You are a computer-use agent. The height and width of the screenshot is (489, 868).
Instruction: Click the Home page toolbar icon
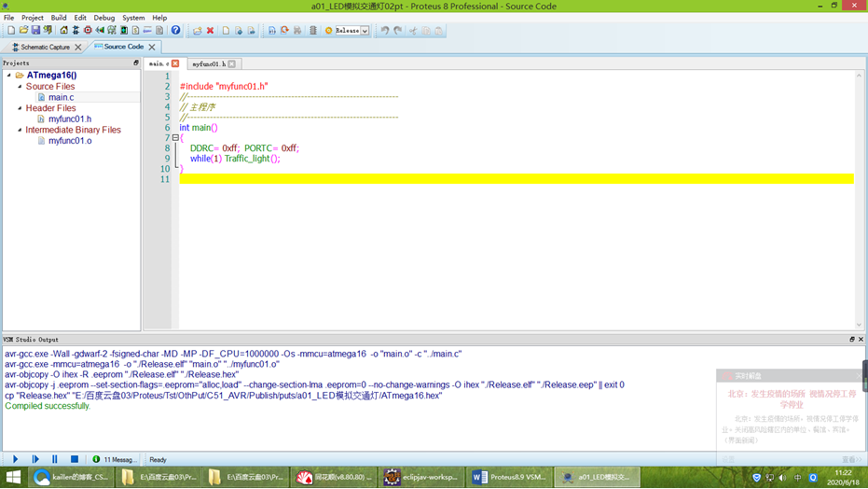click(x=63, y=31)
